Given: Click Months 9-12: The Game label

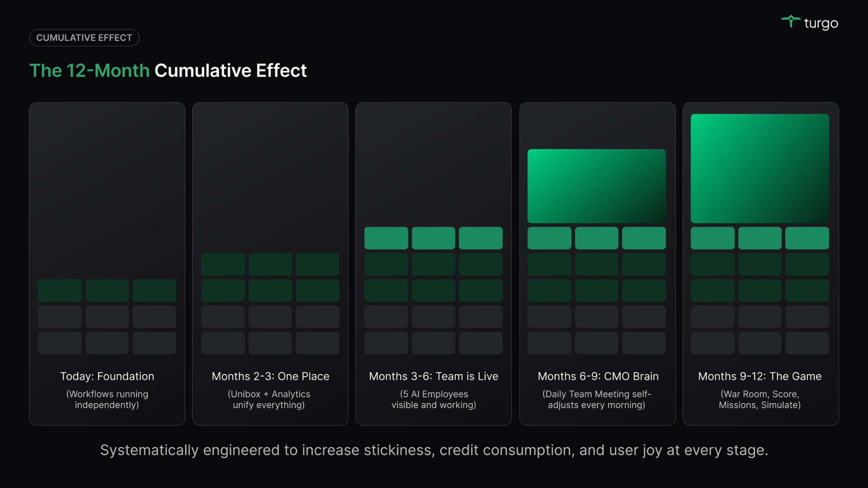Looking at the screenshot, I should (x=759, y=376).
